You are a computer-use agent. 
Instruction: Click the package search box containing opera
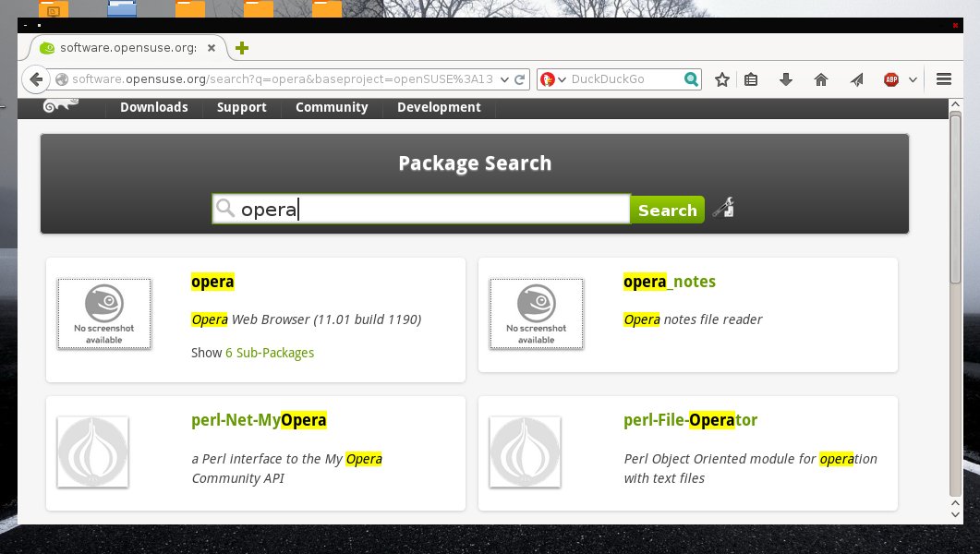421,210
